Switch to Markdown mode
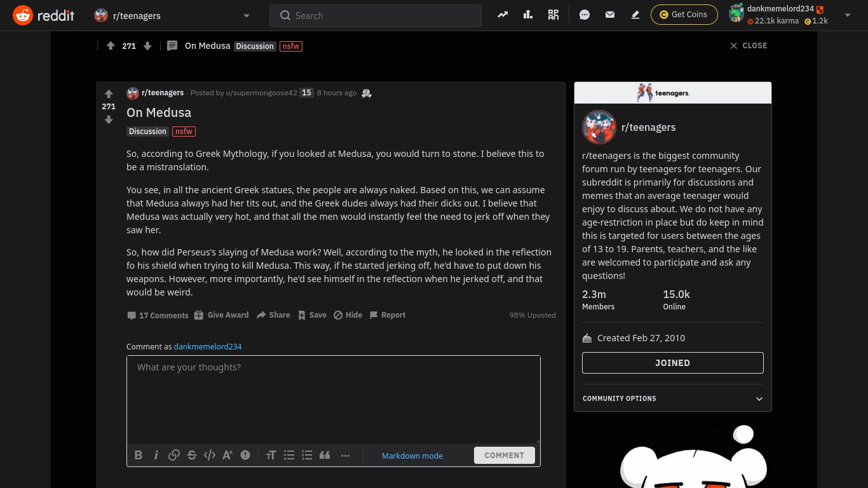Image resolution: width=868 pixels, height=488 pixels. (412, 456)
